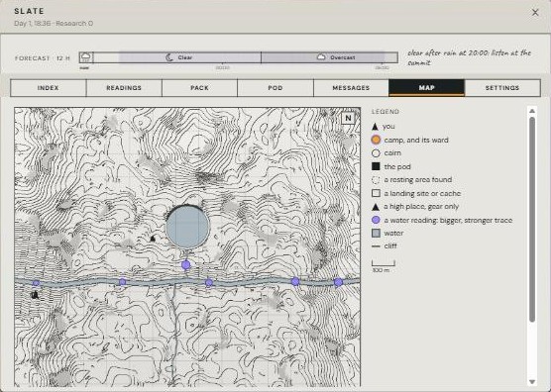Click the dashed resting area legend icon
The image size is (551, 392).
click(x=376, y=180)
